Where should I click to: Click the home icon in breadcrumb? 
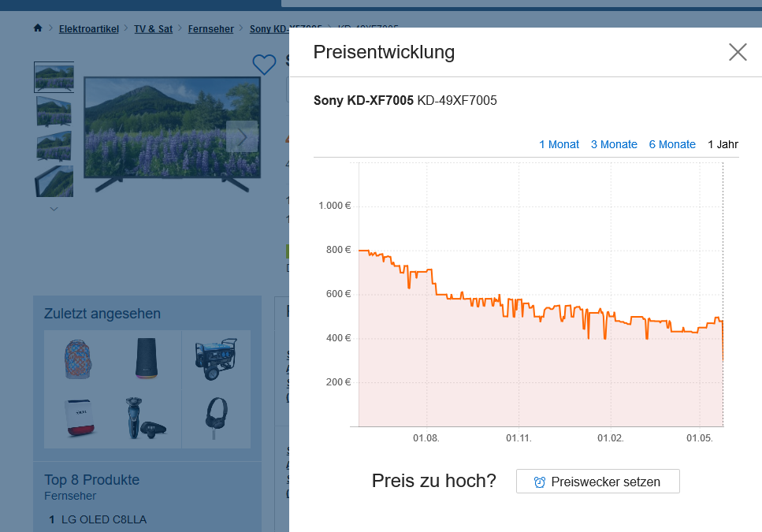(x=38, y=29)
